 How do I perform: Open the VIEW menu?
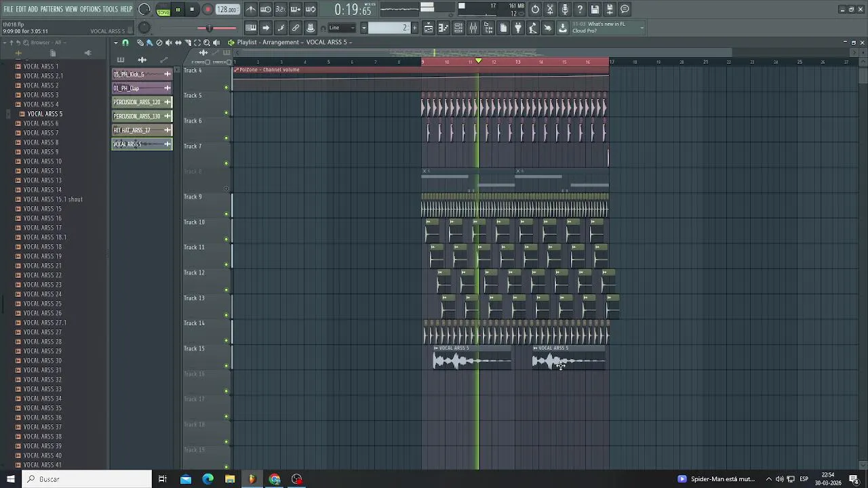tap(71, 9)
